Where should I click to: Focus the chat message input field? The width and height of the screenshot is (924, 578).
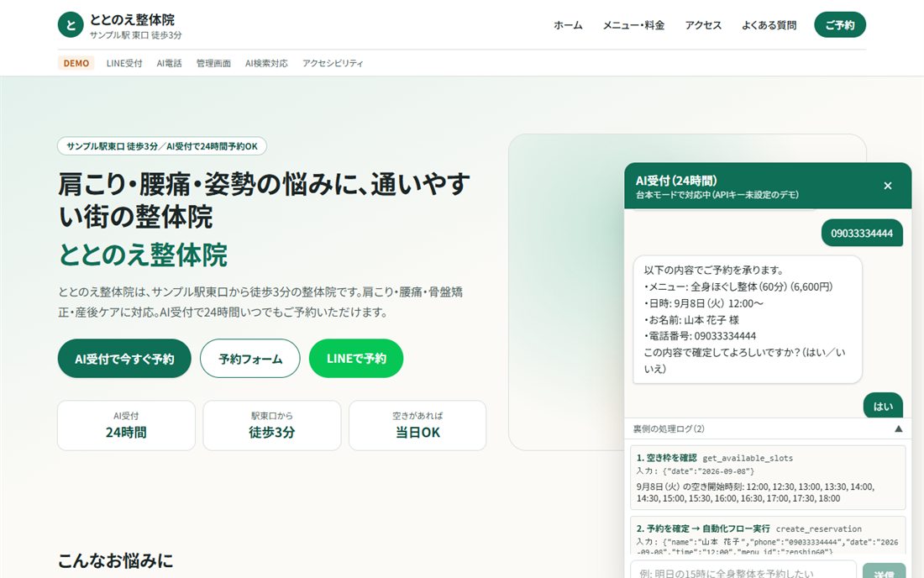point(743,570)
